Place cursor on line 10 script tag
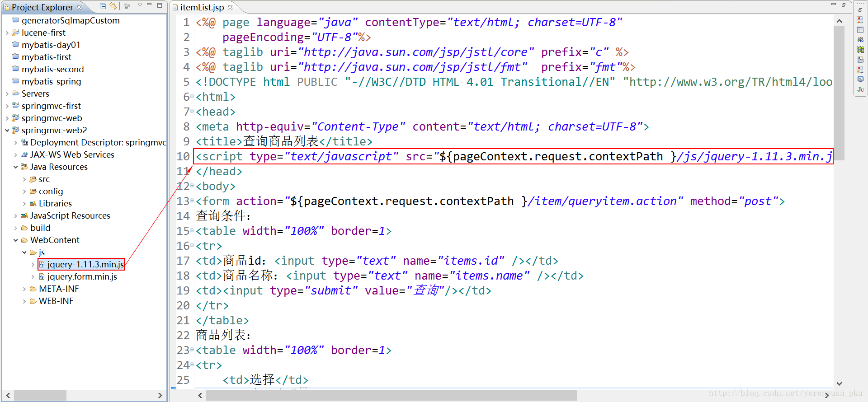Screen dimensions: 868x402 (514, 156)
